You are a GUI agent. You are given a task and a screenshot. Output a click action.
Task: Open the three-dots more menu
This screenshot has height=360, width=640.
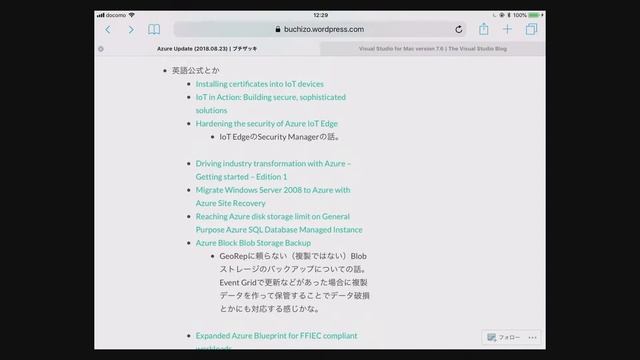[x=532, y=338]
